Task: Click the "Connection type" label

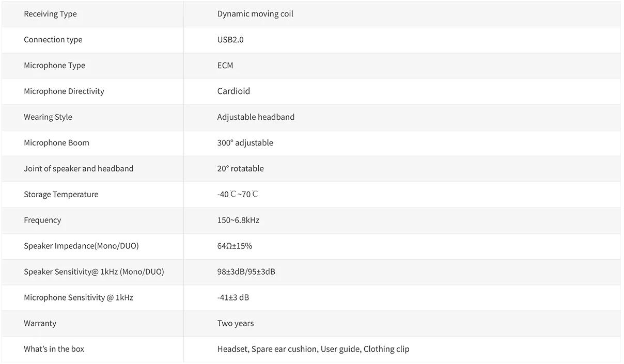Action: coord(53,40)
